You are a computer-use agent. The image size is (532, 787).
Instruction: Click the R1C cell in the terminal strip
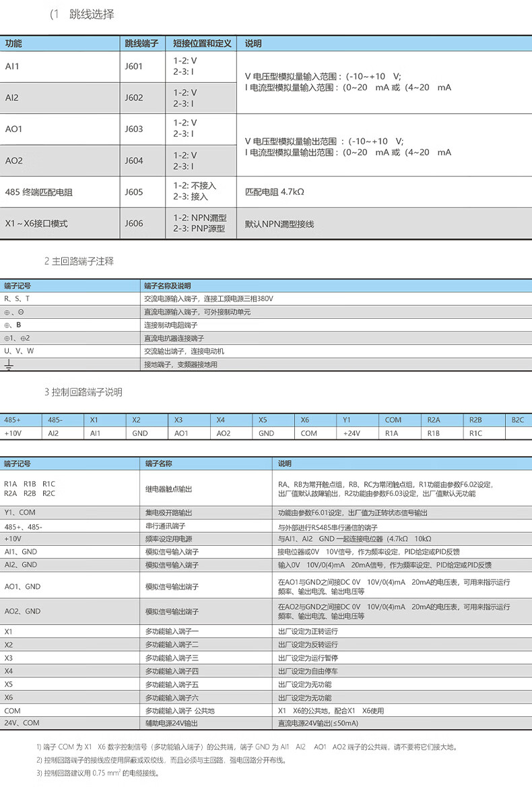(475, 433)
